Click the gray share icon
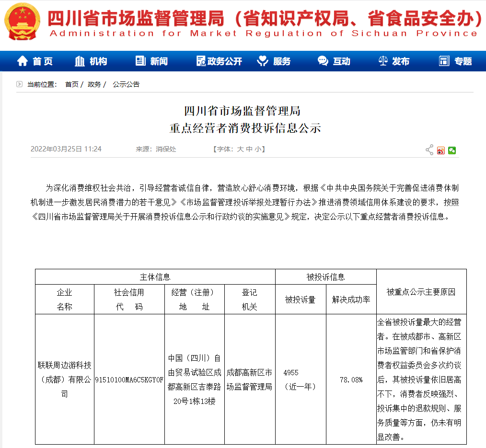486x448 pixels. [x=429, y=150]
